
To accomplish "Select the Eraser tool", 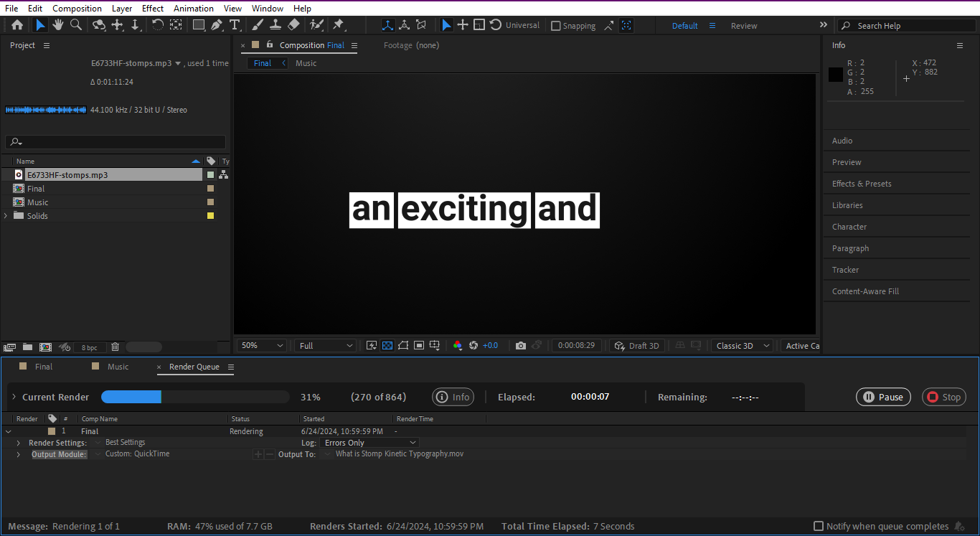I will click(x=293, y=25).
